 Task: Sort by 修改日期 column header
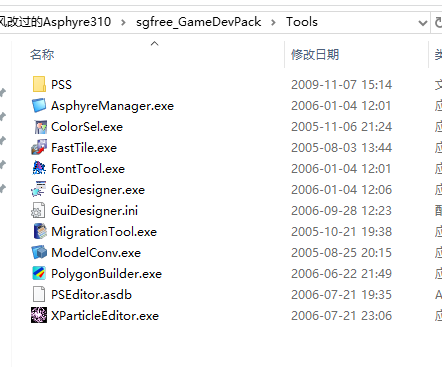pos(315,55)
